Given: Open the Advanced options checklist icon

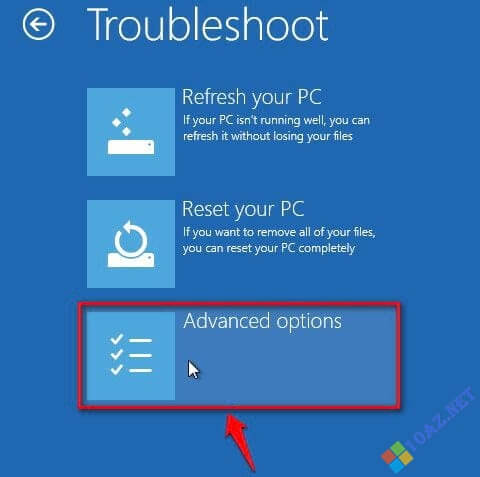Looking at the screenshot, I should click(131, 356).
